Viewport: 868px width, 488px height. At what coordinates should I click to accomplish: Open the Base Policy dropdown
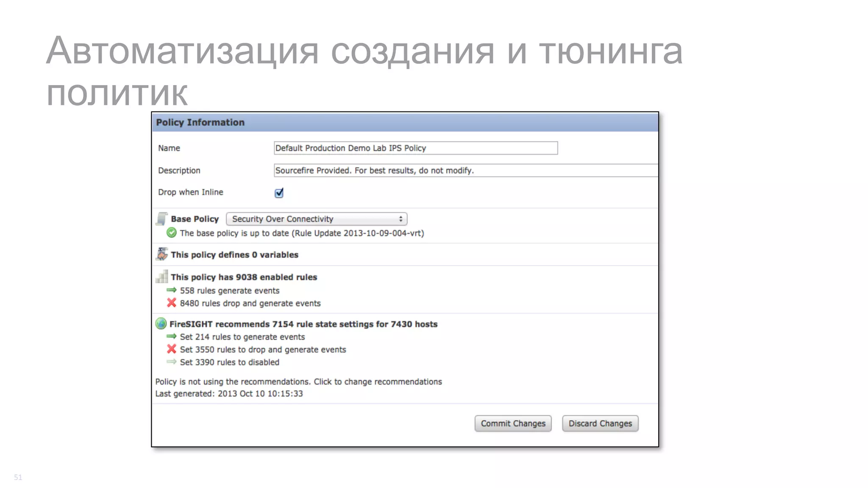pyautogui.click(x=317, y=219)
